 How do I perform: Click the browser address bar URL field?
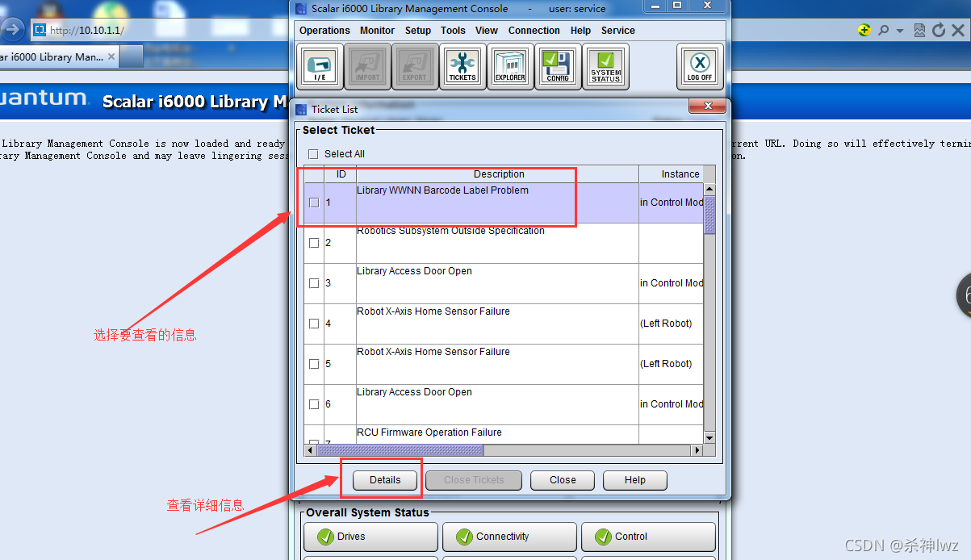point(444,30)
